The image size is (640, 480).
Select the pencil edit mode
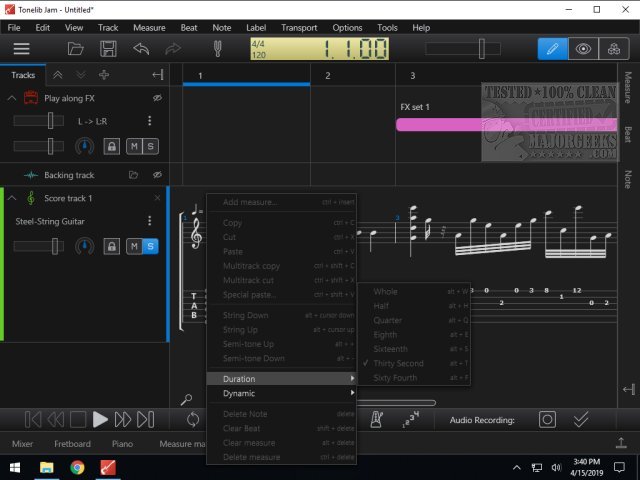551,48
